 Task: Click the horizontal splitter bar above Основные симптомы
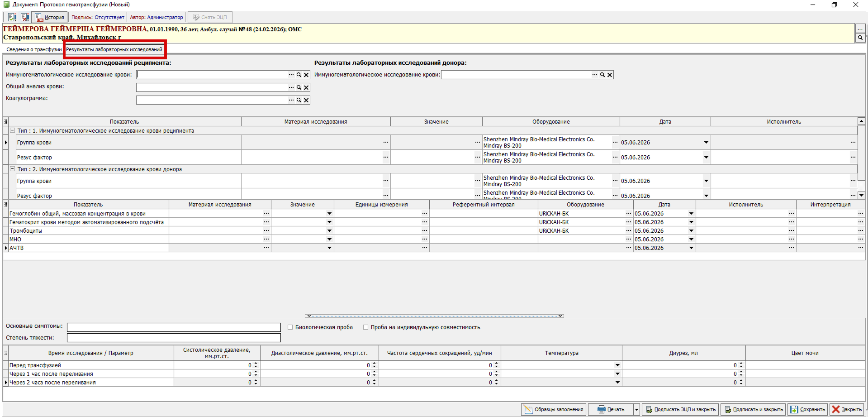pyautogui.click(x=434, y=316)
